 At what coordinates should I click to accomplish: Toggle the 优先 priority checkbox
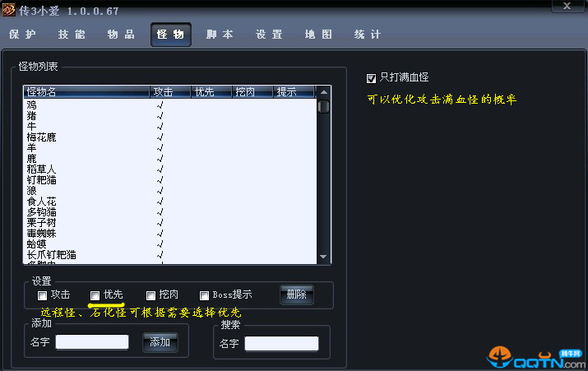tap(95, 295)
